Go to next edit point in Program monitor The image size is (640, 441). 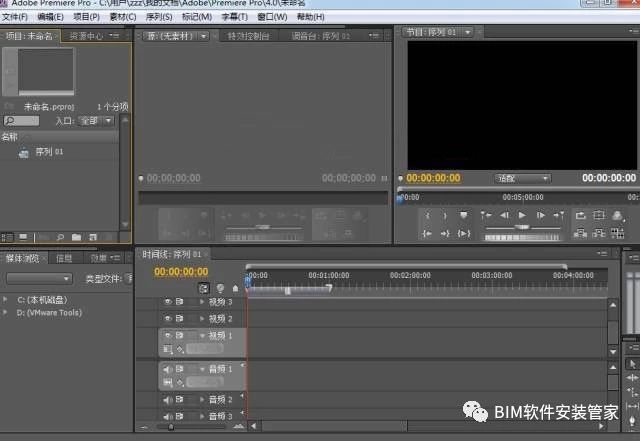(x=559, y=215)
